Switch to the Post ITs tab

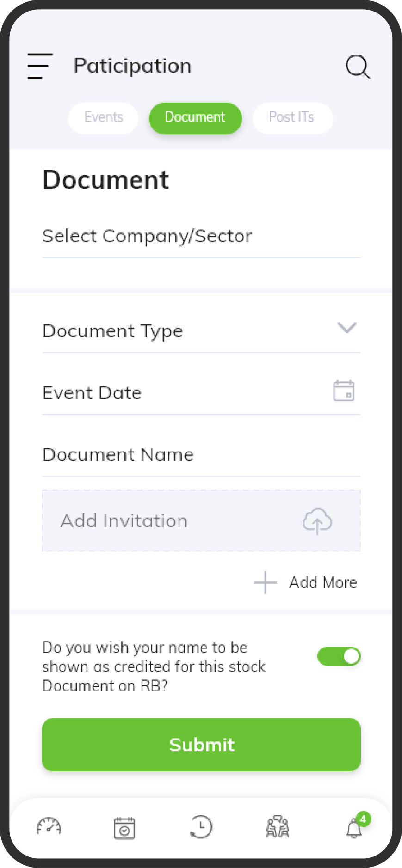click(292, 117)
